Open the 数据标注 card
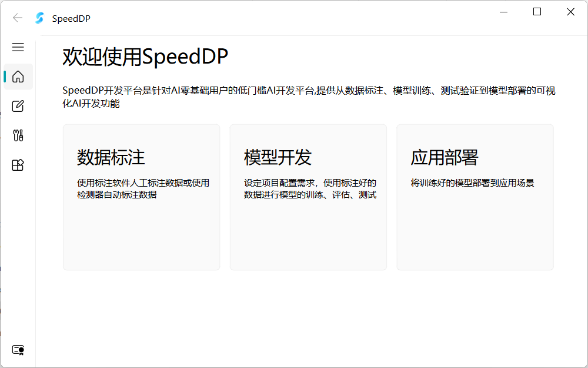 click(x=141, y=197)
